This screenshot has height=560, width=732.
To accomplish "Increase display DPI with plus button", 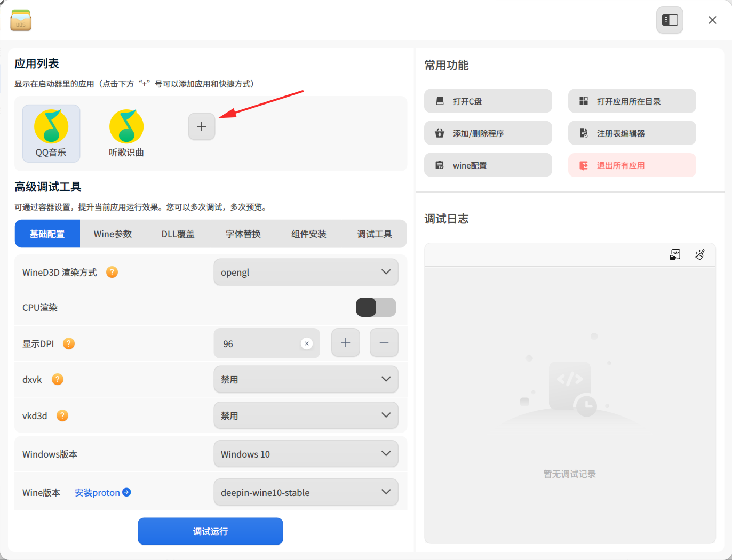I will 346,342.
